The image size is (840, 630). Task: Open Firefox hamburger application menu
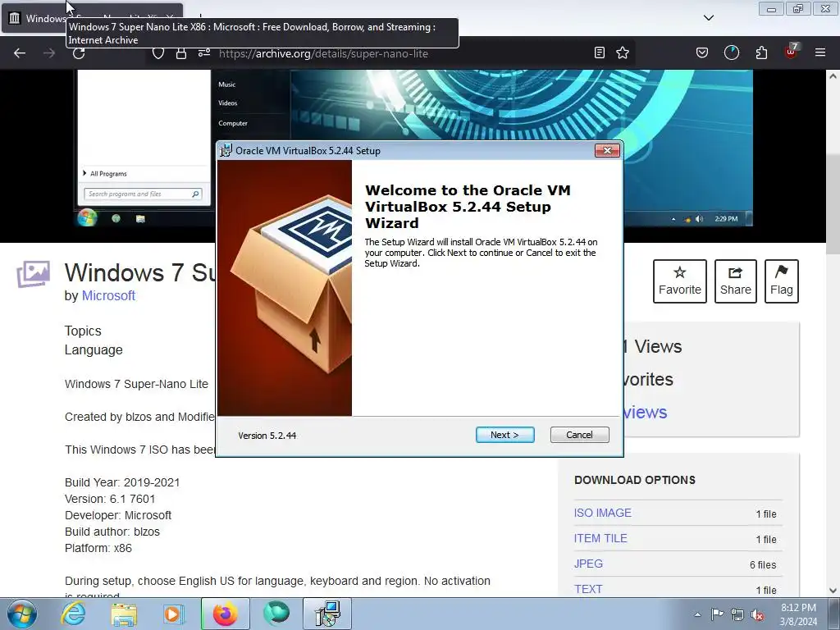(x=820, y=53)
